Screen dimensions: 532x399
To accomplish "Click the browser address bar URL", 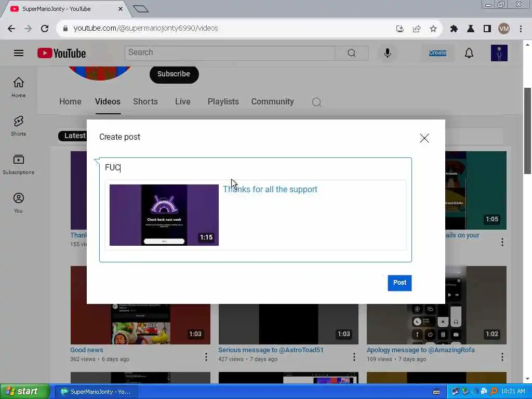I will tap(145, 29).
